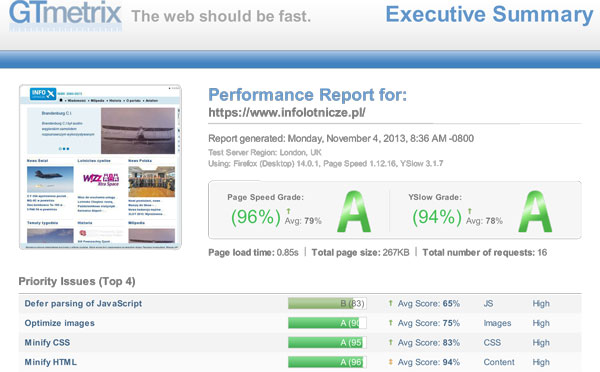Select the Using: Firefox (Desktop) line
Viewport: 600px width, 372px height.
tap(326, 164)
